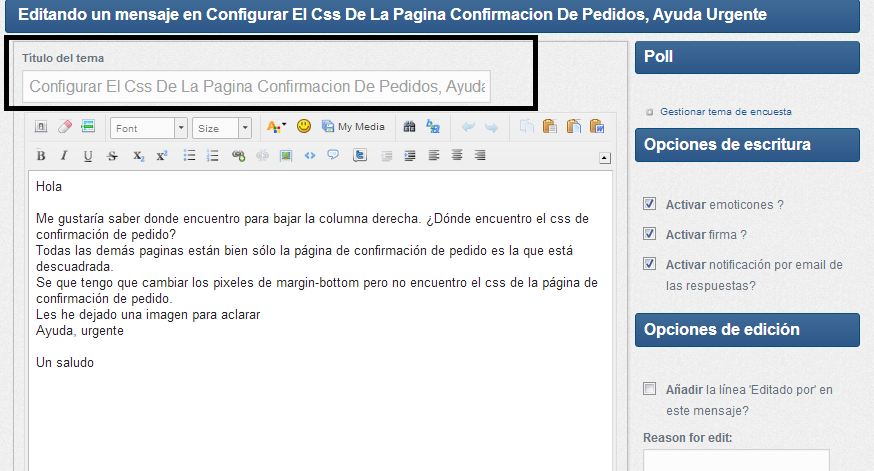Click the Copy icon
Image resolution: width=874 pixels, height=471 pixels.
point(526,127)
